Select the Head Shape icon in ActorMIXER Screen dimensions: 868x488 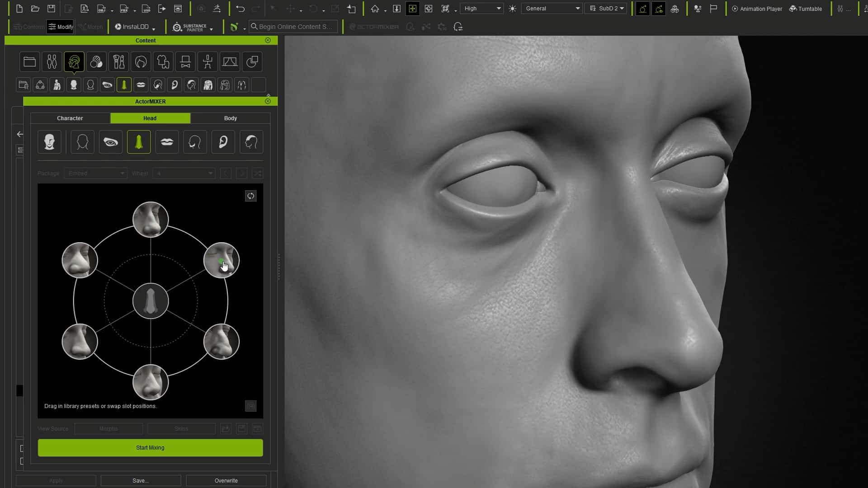[x=82, y=141]
